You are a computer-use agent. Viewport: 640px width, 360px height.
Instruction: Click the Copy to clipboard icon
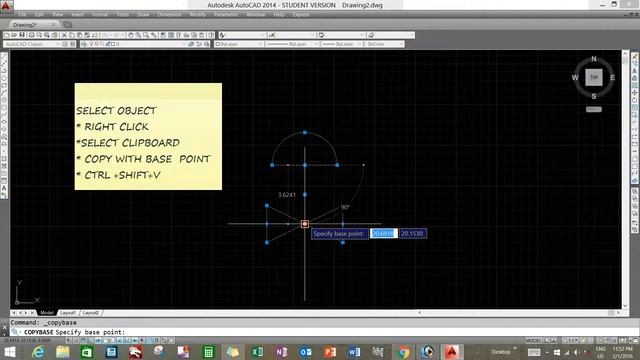[x=72, y=35]
